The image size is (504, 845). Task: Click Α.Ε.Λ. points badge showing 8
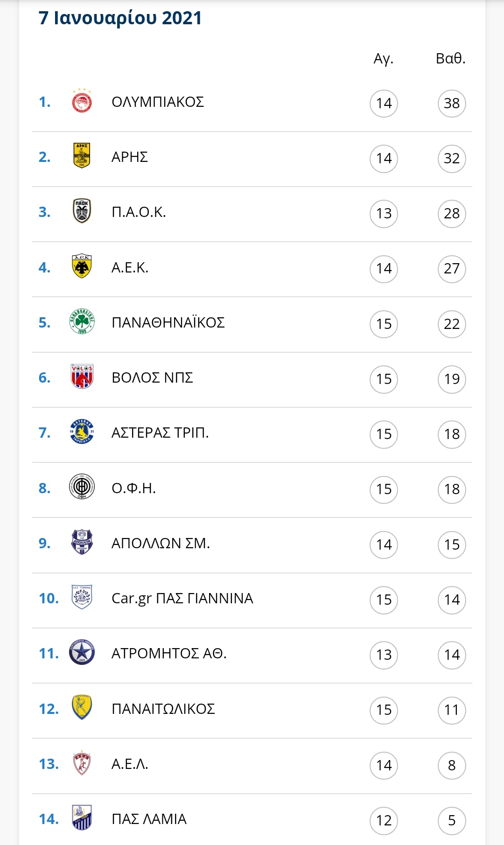tap(452, 765)
